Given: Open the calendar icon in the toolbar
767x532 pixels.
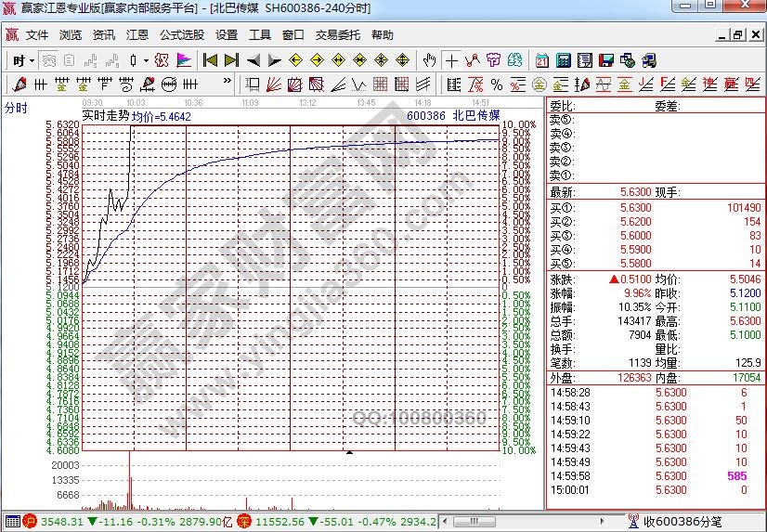Looking at the screenshot, I should pyautogui.click(x=541, y=60).
